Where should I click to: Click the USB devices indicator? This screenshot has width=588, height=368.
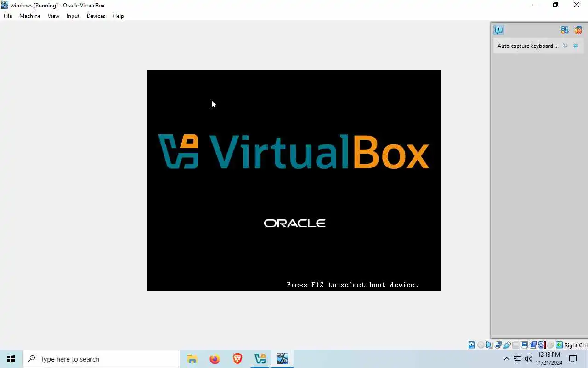(507, 345)
